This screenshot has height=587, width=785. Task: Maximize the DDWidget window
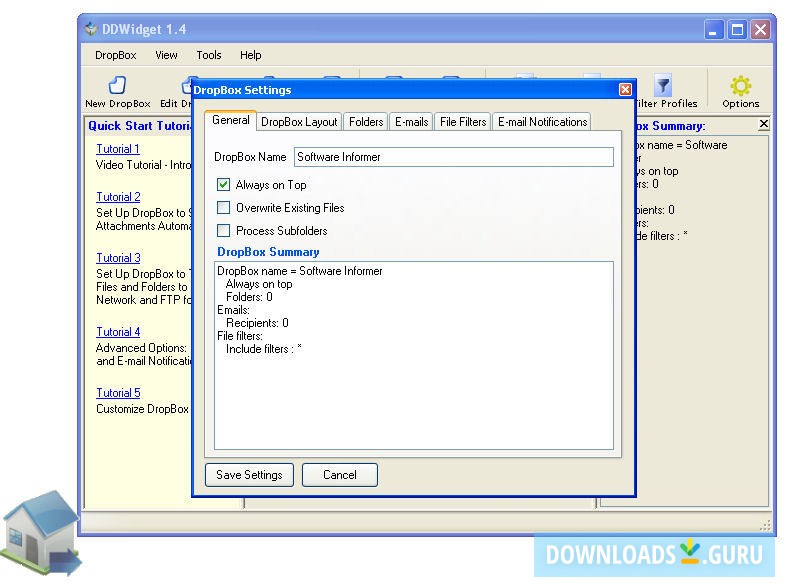737,30
